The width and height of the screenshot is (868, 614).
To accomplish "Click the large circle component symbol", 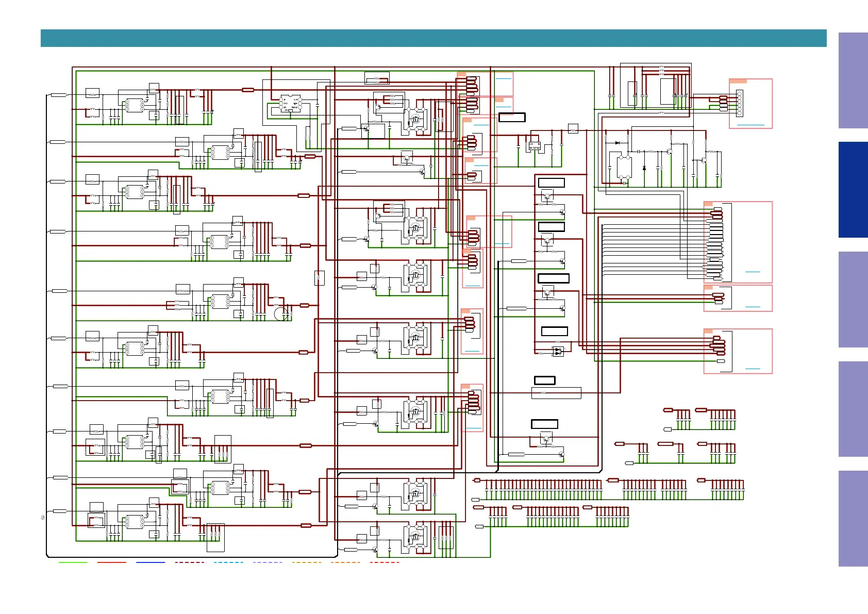I will pos(281,313).
